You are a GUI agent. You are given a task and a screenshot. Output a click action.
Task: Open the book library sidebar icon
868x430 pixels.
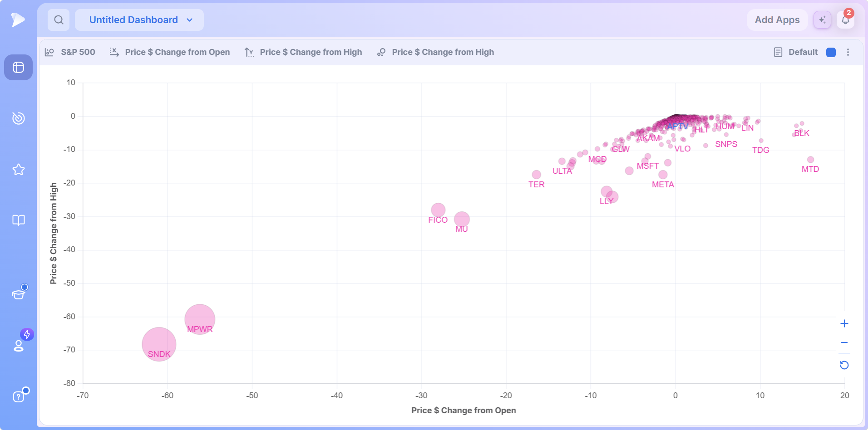tap(18, 220)
